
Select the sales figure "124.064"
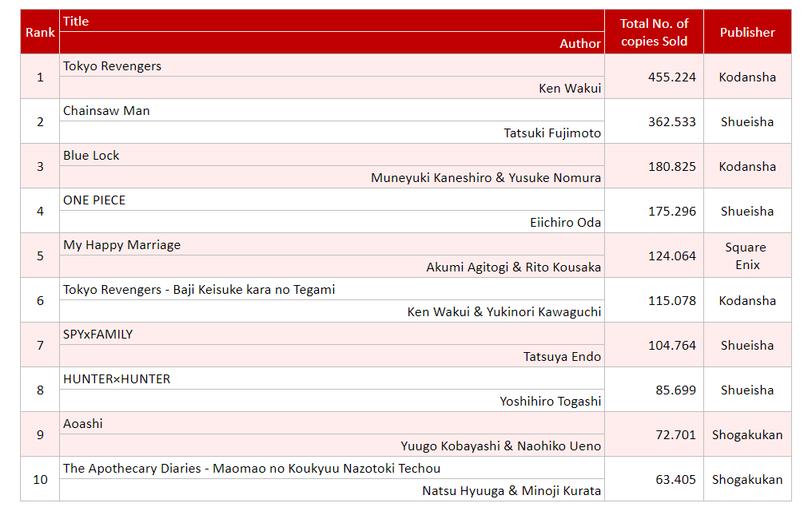[672, 256]
